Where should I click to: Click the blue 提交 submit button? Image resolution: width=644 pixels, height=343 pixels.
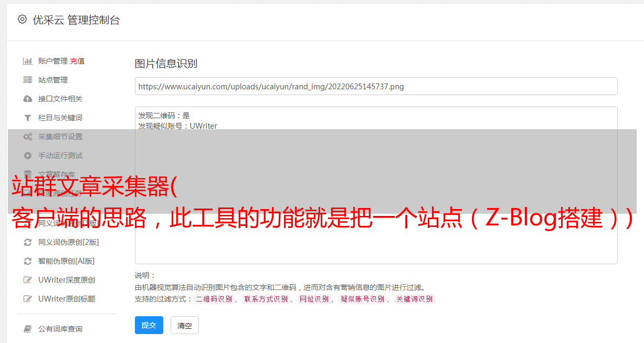tap(149, 325)
